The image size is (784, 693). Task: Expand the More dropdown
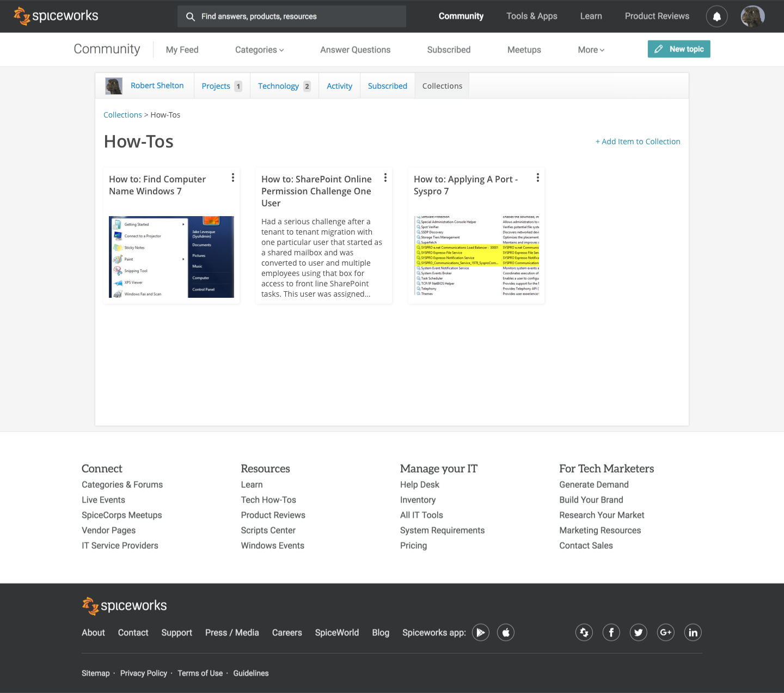click(591, 50)
